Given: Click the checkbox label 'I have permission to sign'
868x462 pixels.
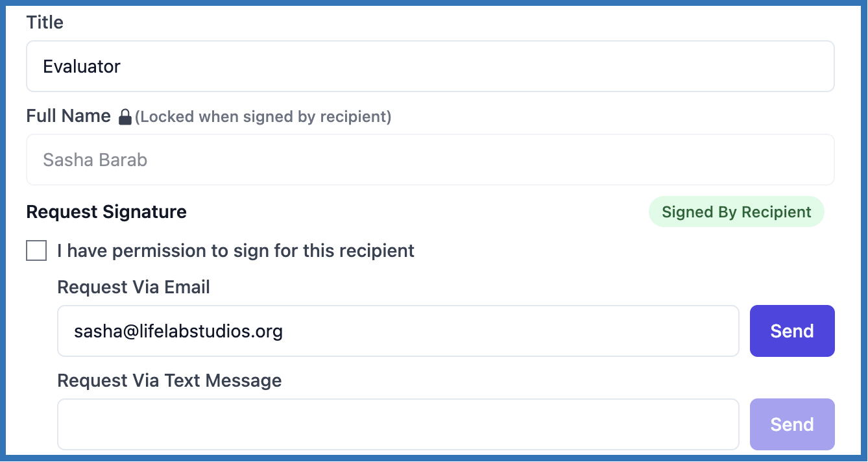Looking at the screenshot, I should click(235, 250).
